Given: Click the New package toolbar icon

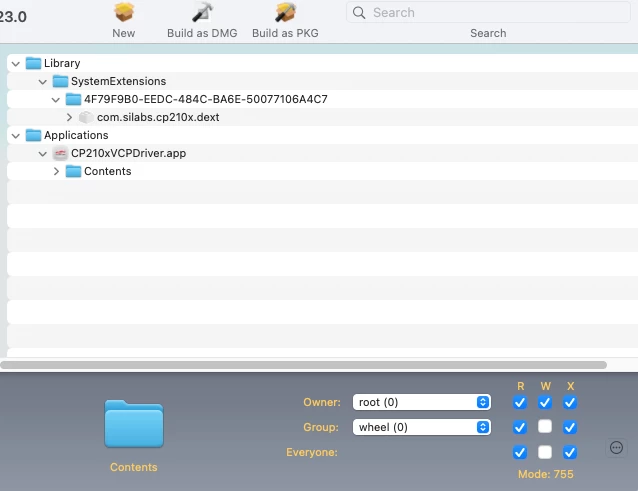Looking at the screenshot, I should pyautogui.click(x=124, y=12).
